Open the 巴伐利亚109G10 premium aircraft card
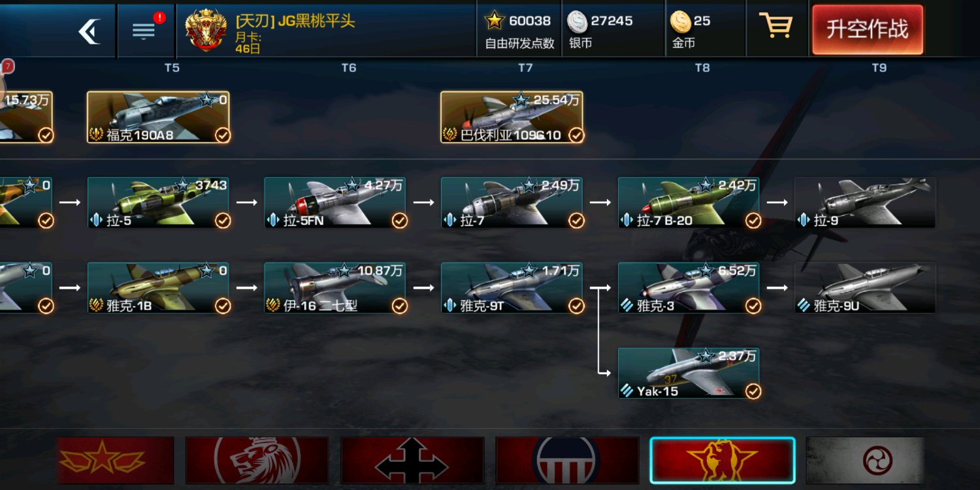Image resolution: width=980 pixels, height=490 pixels. pos(512,117)
